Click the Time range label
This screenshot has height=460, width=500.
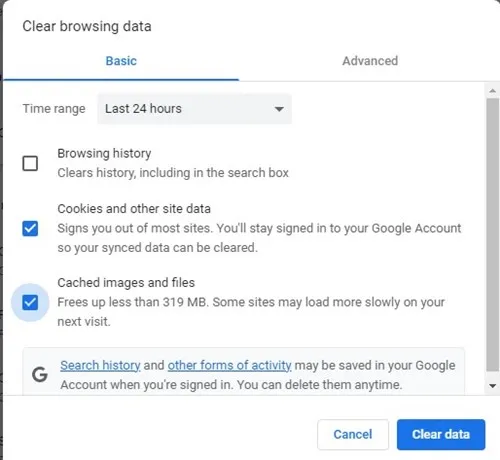coord(54,109)
